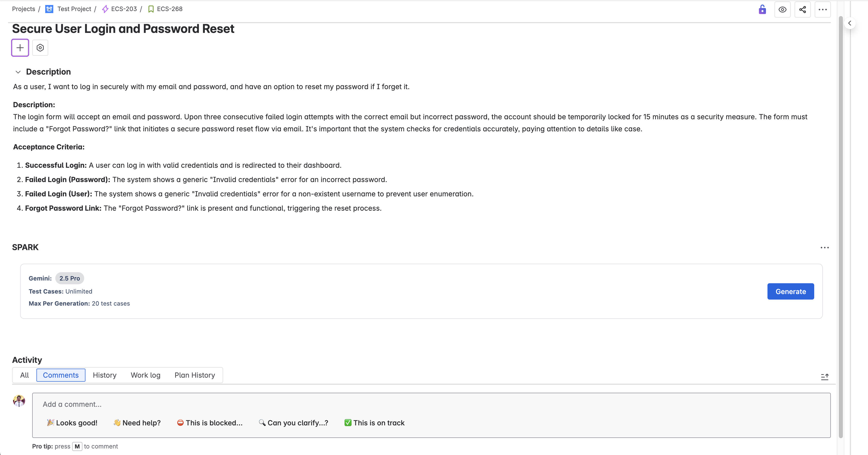
Task: Click the sort order icon above comments
Action: [825, 377]
